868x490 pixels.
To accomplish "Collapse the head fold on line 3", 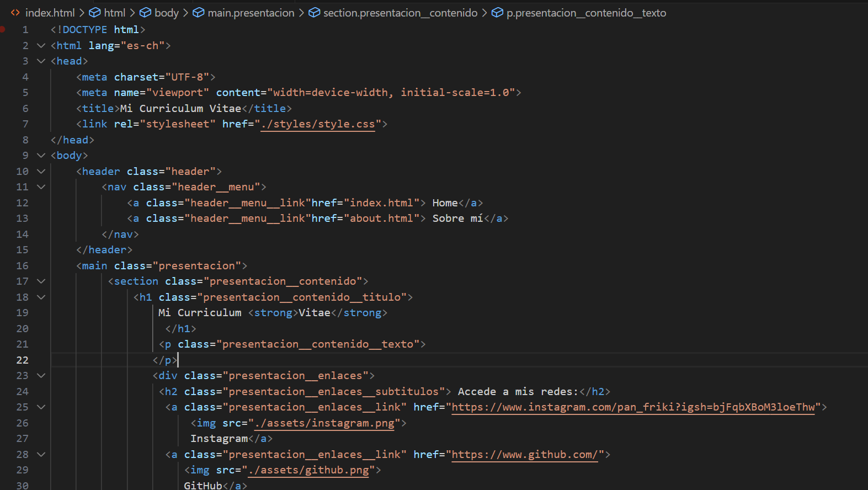I will click(41, 61).
